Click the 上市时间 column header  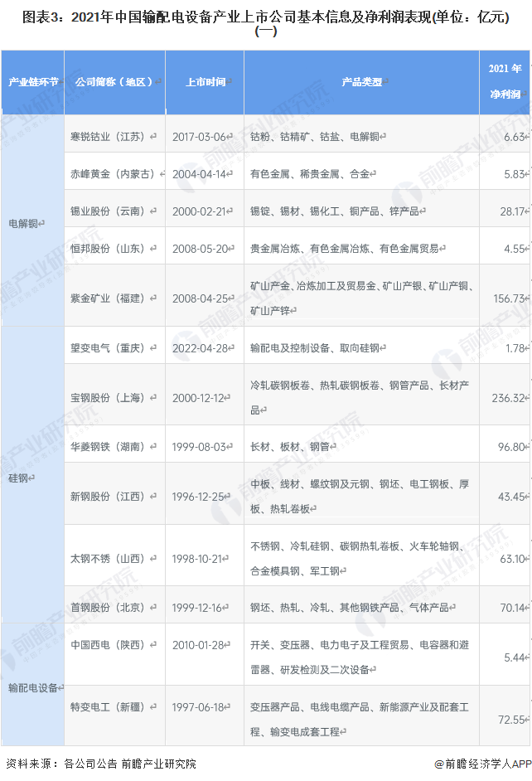[205, 82]
